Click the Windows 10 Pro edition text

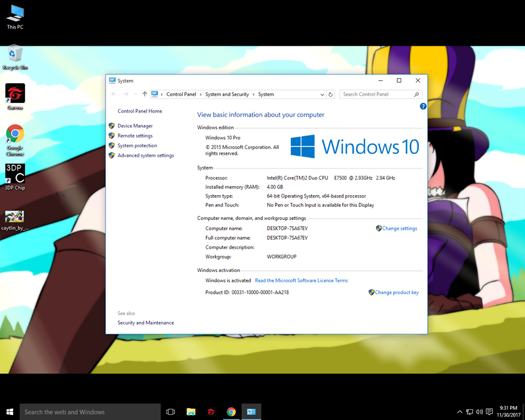[223, 138]
